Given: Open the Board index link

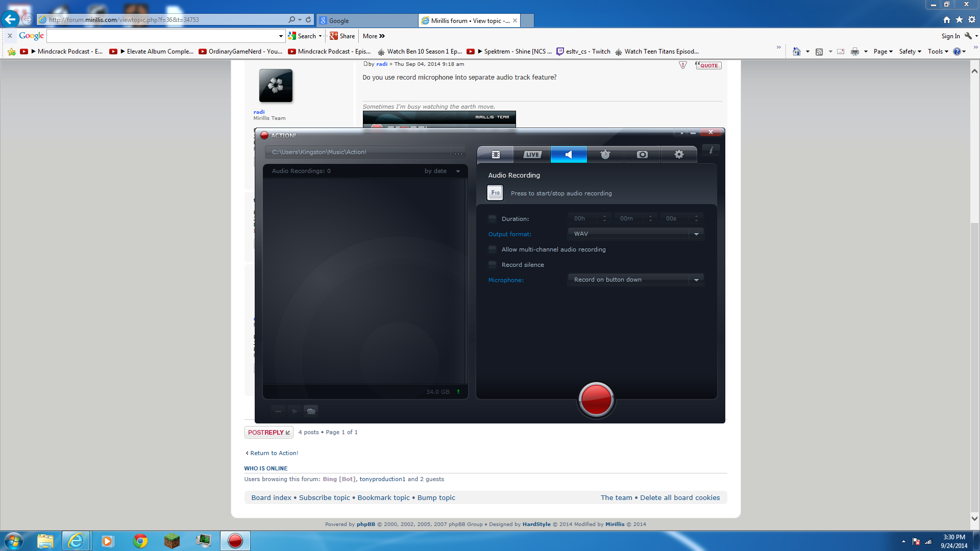Looking at the screenshot, I should 271,497.
